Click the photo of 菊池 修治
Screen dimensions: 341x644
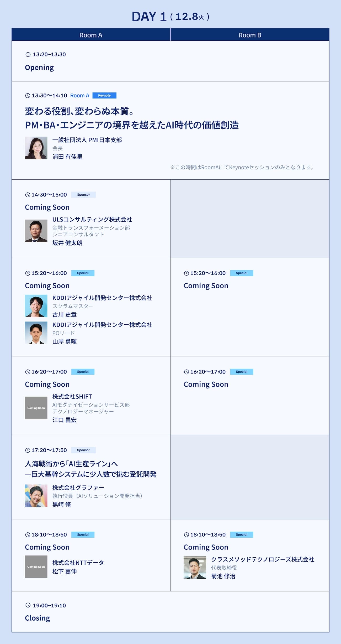point(195,568)
